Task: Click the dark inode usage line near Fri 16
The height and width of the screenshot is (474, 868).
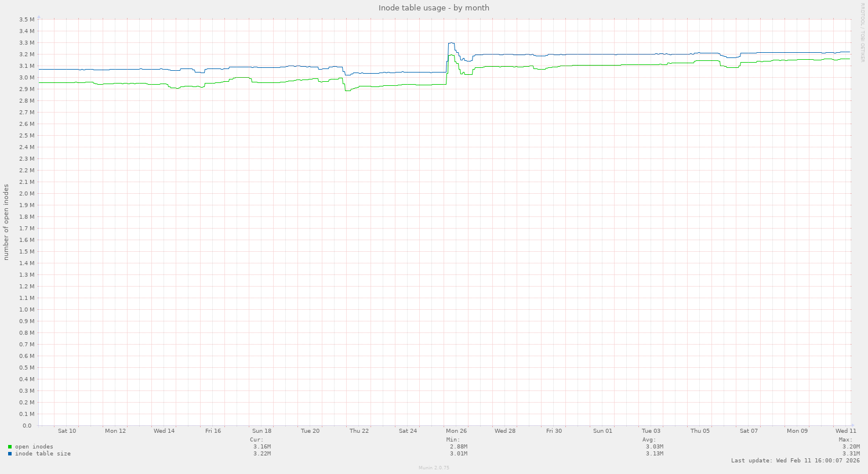Action: click(213, 67)
